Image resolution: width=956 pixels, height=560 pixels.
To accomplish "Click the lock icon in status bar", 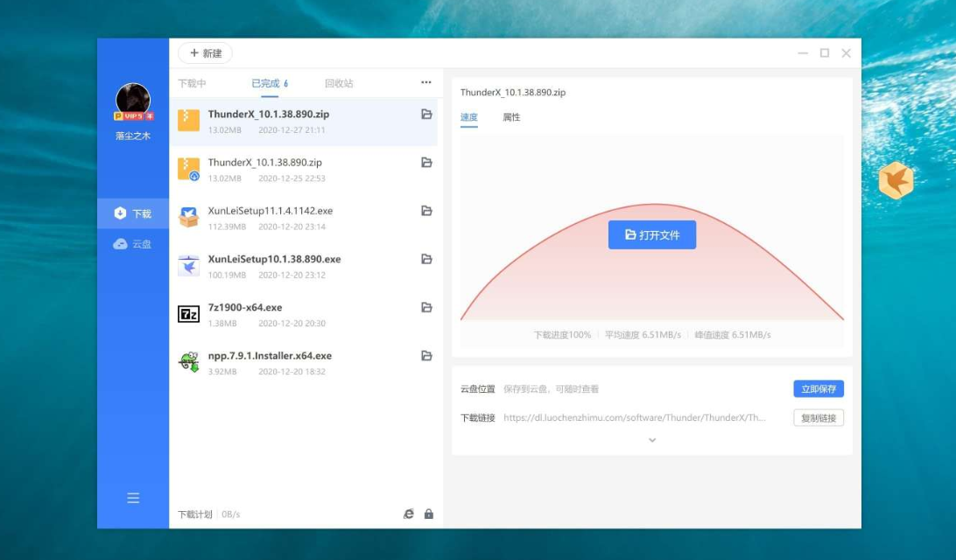I will pos(429,514).
